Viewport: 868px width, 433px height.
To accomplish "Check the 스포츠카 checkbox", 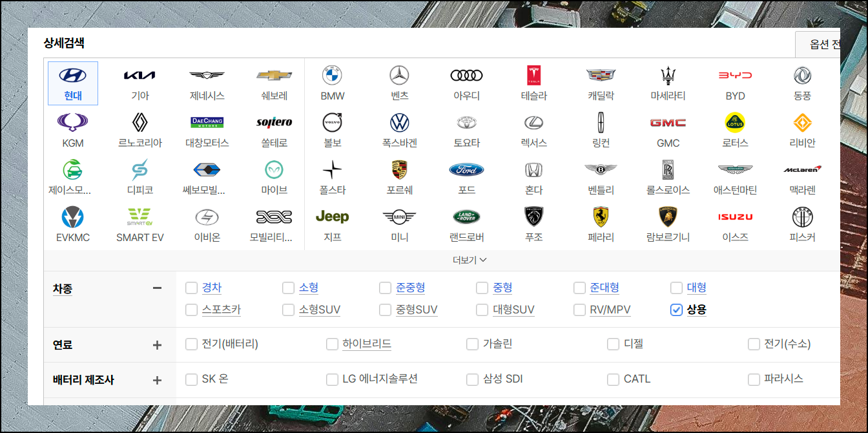I will coord(191,310).
